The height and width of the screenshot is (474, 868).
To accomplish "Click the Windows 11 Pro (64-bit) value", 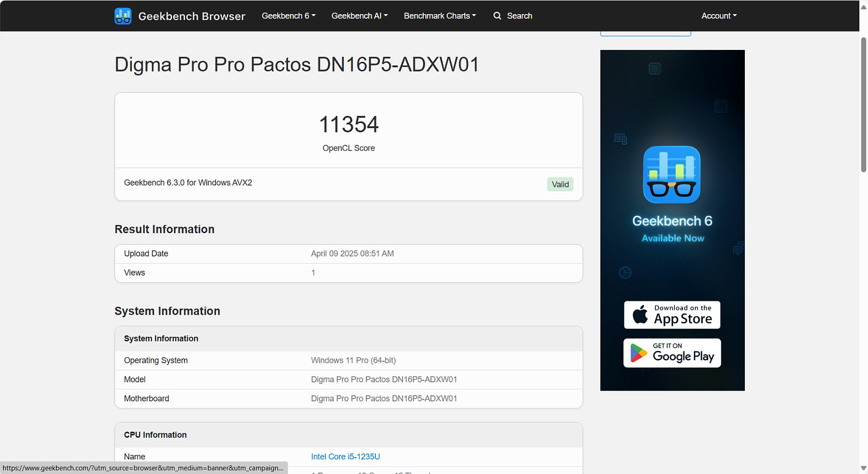I will [x=353, y=361].
